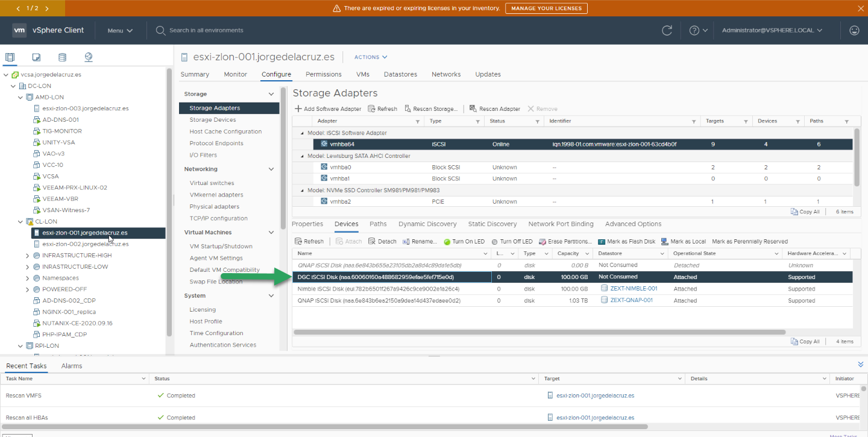The width and height of the screenshot is (868, 437).
Task: Open the ACTIONS dropdown for the host
Action: pyautogui.click(x=371, y=57)
